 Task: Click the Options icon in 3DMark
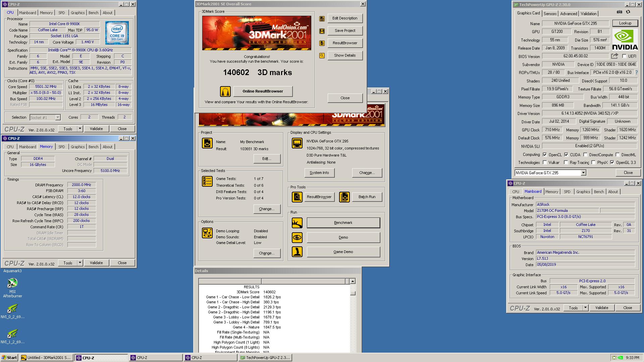tap(207, 233)
